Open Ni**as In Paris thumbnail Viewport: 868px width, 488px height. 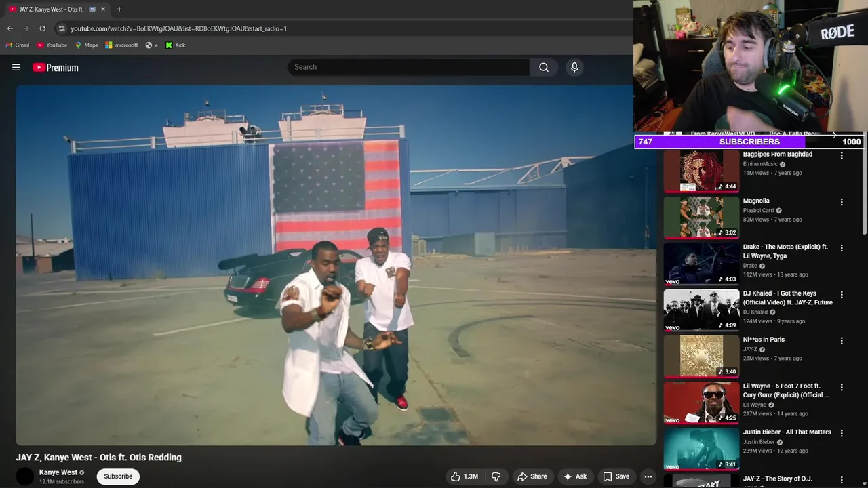(701, 357)
